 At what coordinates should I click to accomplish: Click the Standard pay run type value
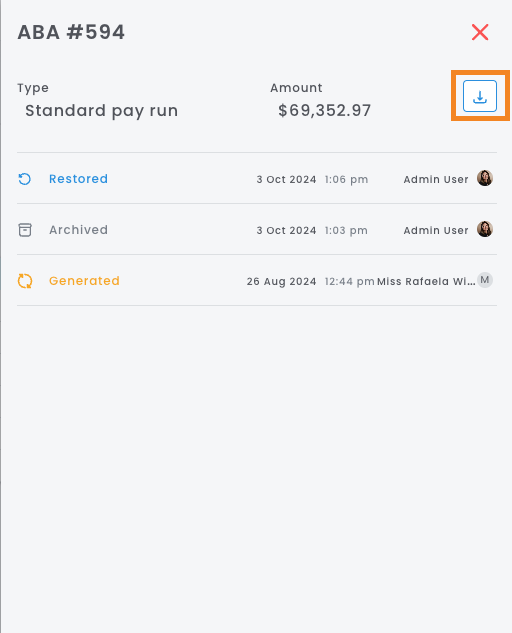pos(101,111)
